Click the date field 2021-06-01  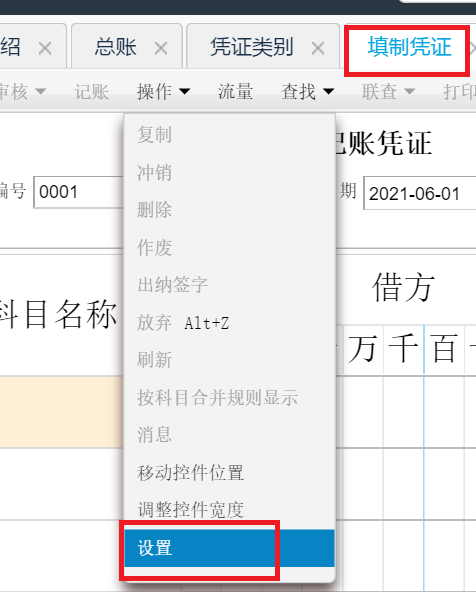(x=420, y=193)
